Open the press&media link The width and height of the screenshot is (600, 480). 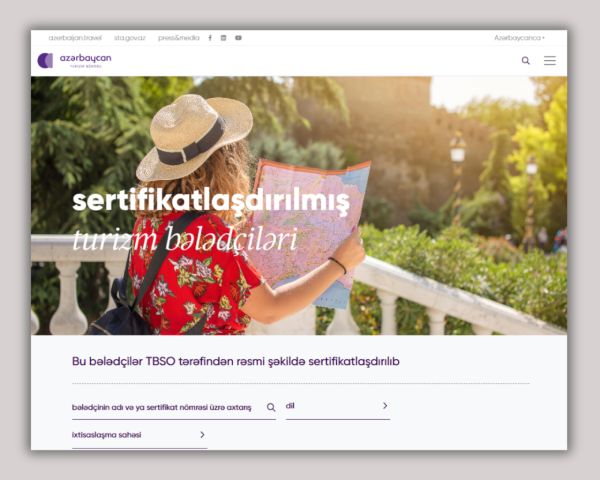[179, 38]
